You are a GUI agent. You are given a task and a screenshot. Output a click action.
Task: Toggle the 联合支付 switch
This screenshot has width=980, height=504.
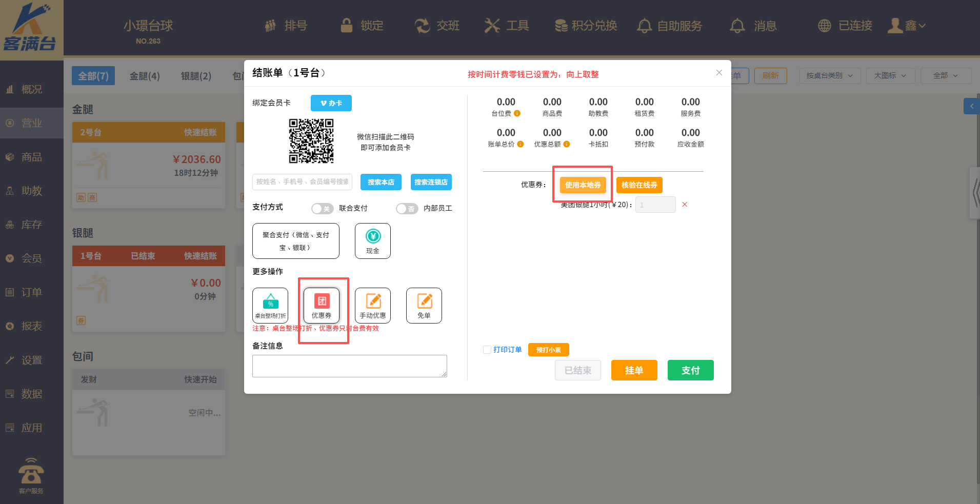[322, 209]
